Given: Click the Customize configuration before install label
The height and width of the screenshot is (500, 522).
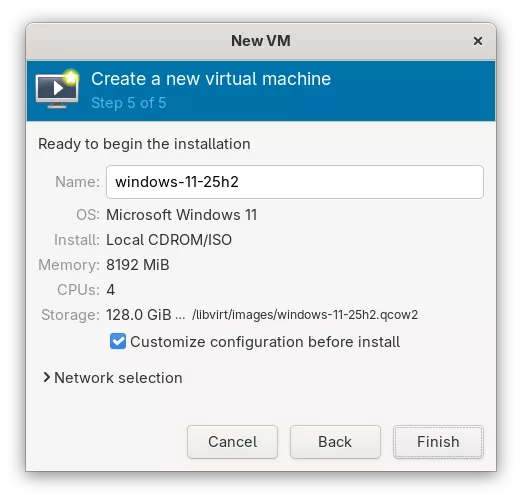Looking at the screenshot, I should click(265, 342).
